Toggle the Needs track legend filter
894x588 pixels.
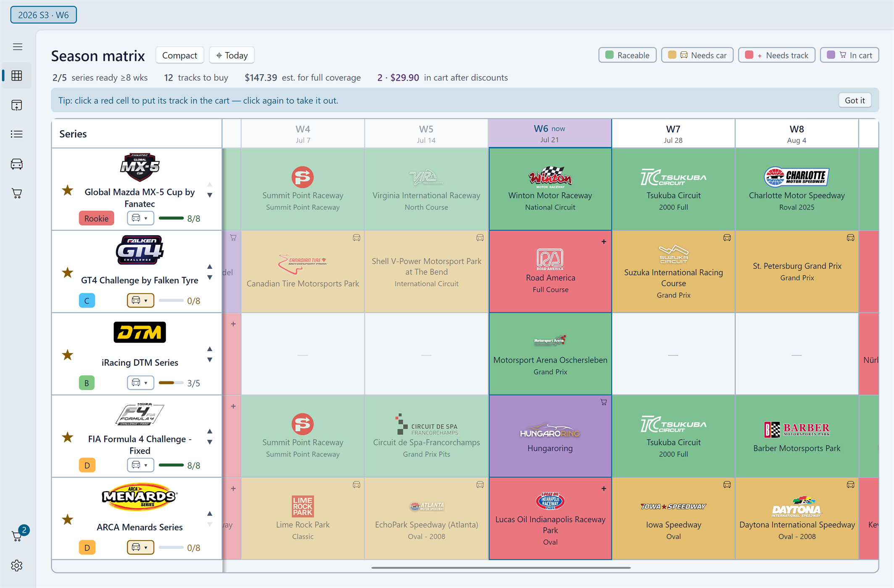coord(776,55)
